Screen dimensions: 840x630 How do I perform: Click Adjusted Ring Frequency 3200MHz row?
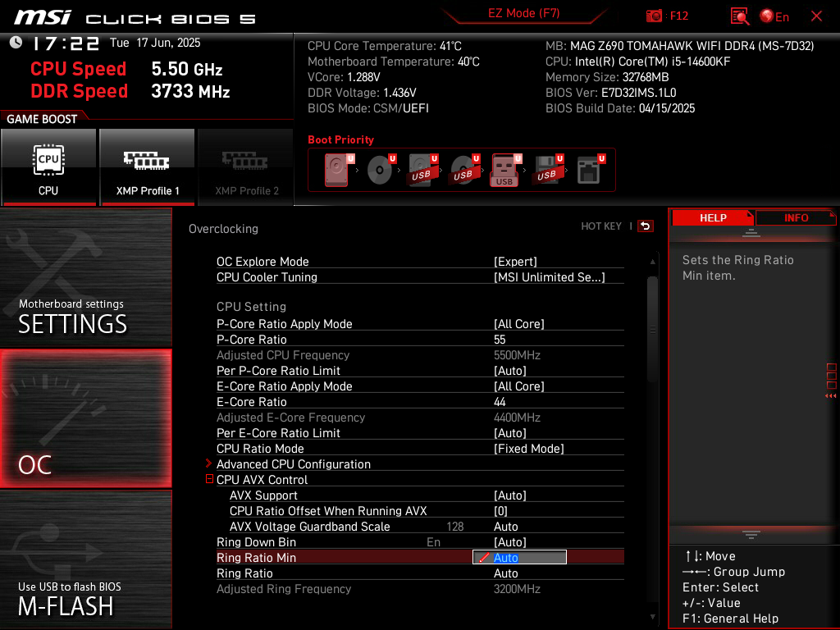pyautogui.click(x=420, y=588)
